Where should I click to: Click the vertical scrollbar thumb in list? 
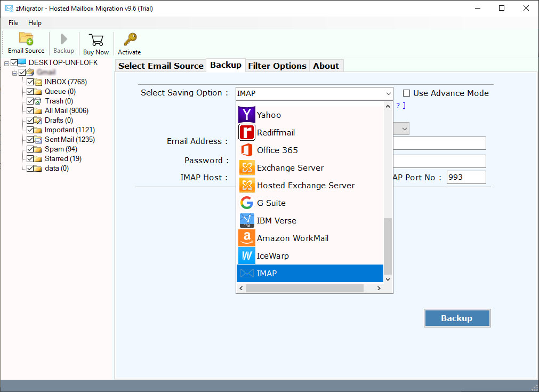[388, 246]
